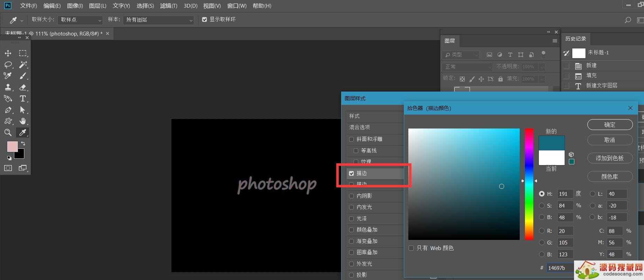Viewport: 644px width, 280px height.
Task: Open the 图像(I) menu
Action: coord(75,6)
